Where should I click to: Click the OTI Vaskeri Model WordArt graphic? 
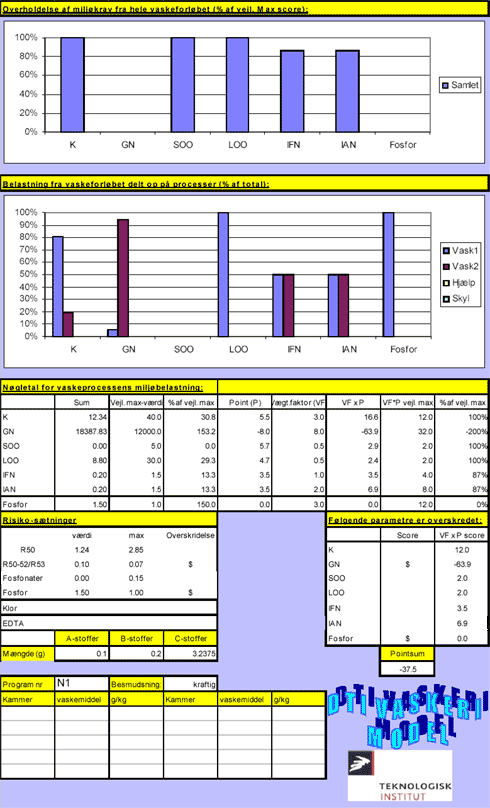pyautogui.click(x=407, y=716)
